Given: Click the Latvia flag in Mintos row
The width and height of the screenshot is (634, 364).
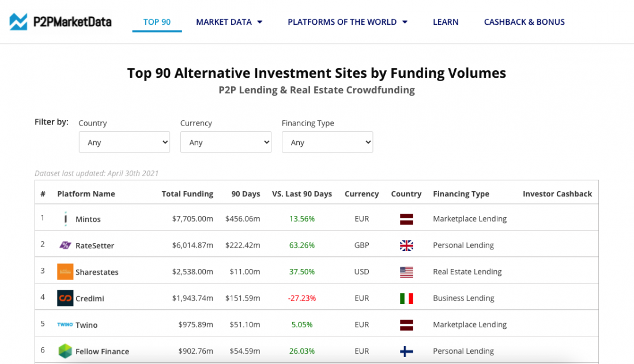Looking at the screenshot, I should tap(406, 219).
